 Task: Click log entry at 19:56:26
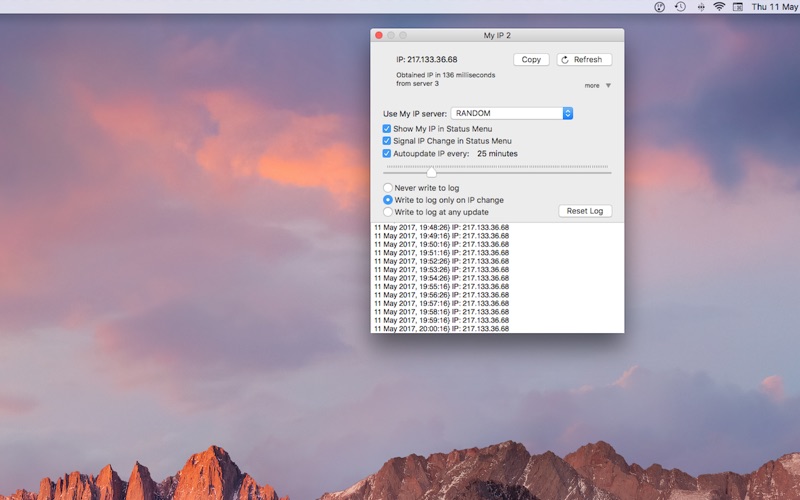441,295
